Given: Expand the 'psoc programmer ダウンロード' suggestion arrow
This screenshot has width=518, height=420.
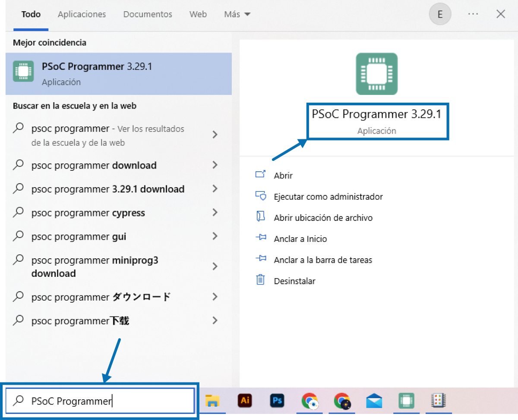Looking at the screenshot, I should point(215,297).
